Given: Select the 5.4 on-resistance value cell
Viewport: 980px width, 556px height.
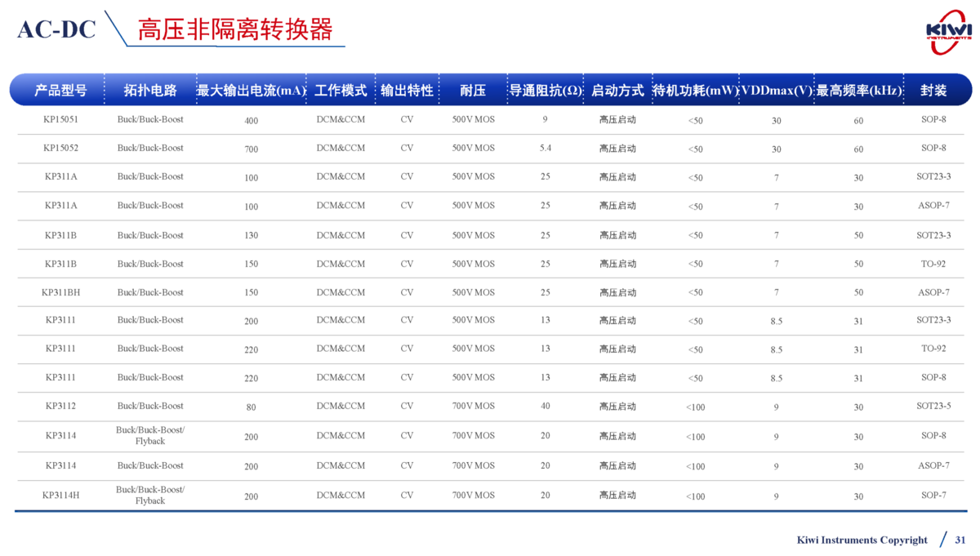Looking at the screenshot, I should tap(546, 149).
